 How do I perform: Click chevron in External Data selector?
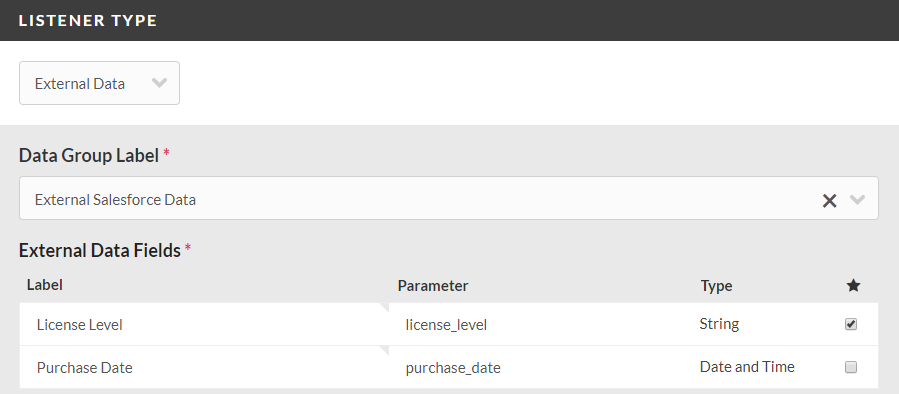(x=159, y=83)
